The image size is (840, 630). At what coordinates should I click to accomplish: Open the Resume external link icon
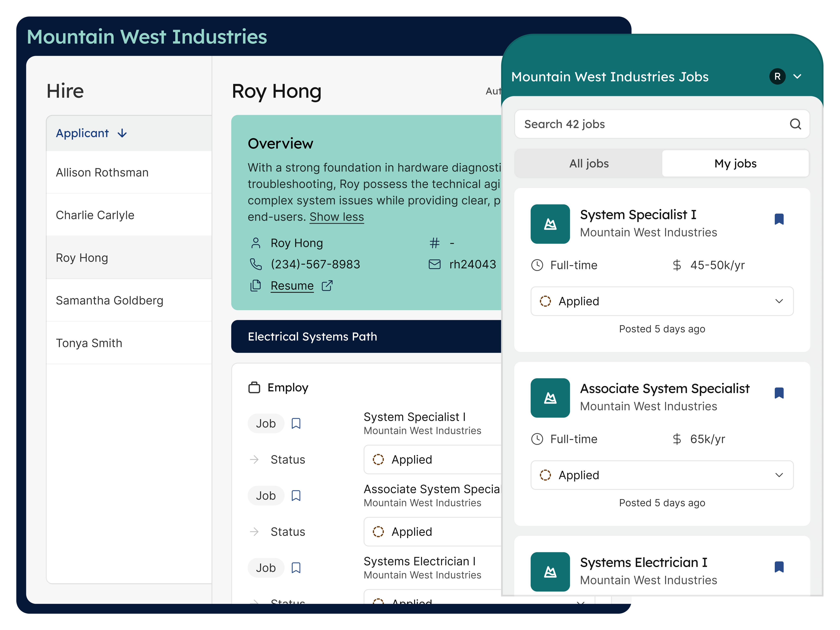click(327, 285)
